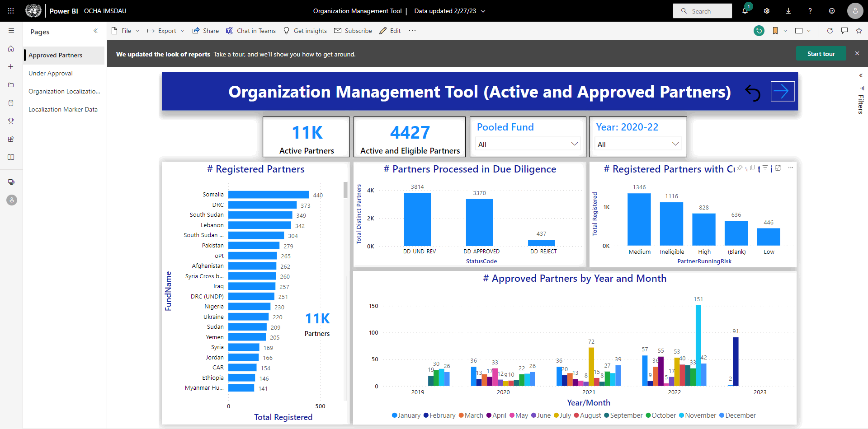Select the DD_APPROVED bar
Image resolution: width=868 pixels, height=429 pixels.
click(479, 223)
